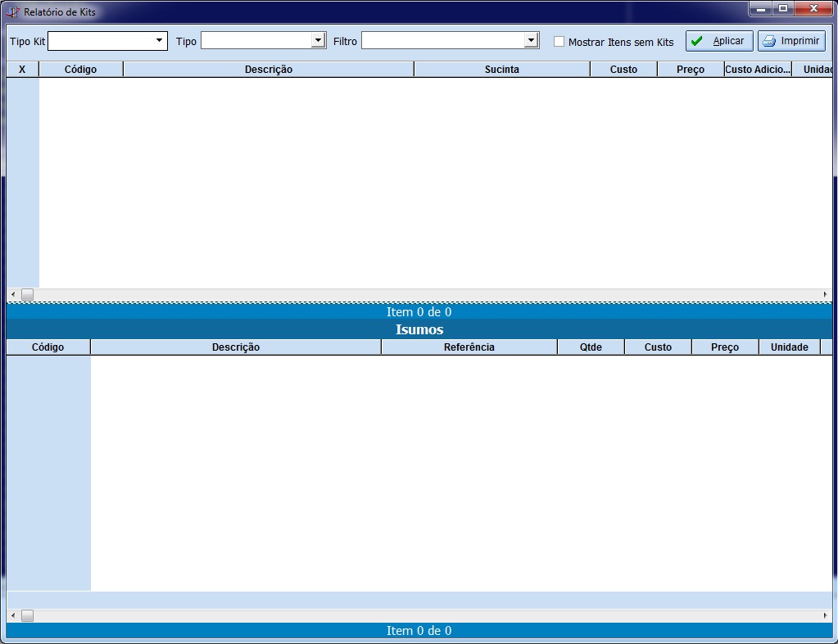Click the Imprimir printer button
The image size is (838, 644).
click(x=790, y=41)
